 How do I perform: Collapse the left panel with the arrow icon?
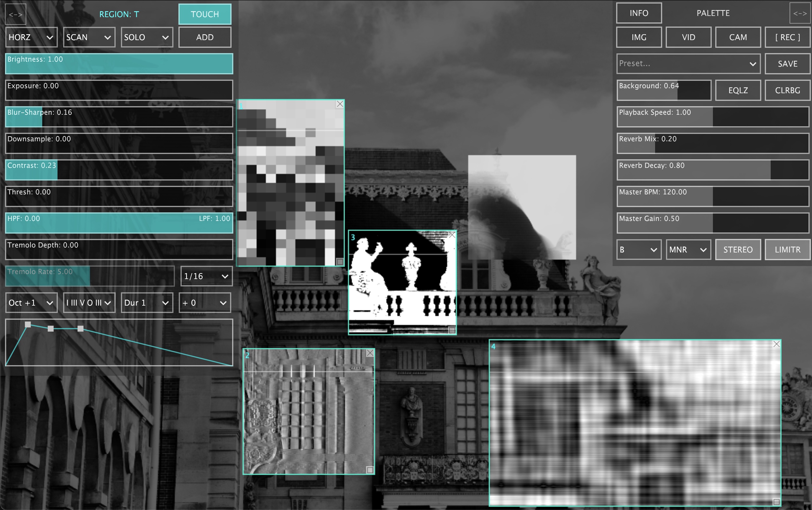(16, 14)
